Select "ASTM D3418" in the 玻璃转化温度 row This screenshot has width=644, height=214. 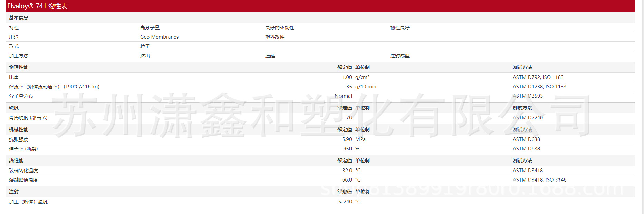click(x=528, y=171)
